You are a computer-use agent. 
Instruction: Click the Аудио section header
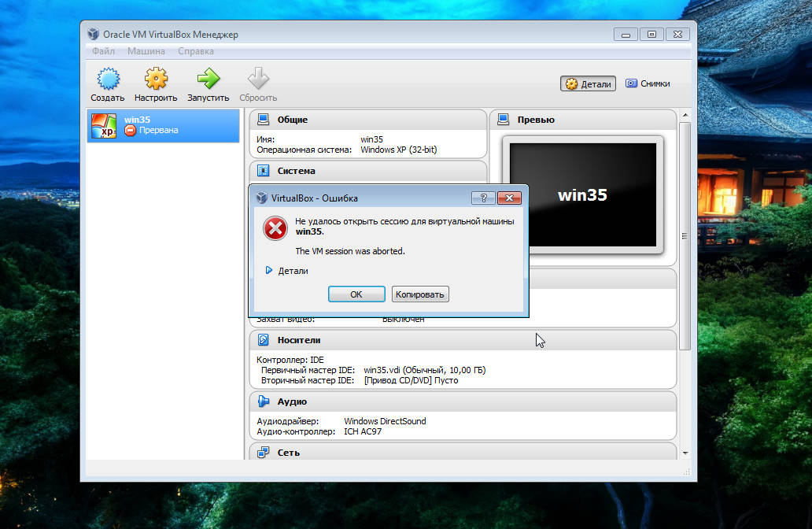pos(463,401)
